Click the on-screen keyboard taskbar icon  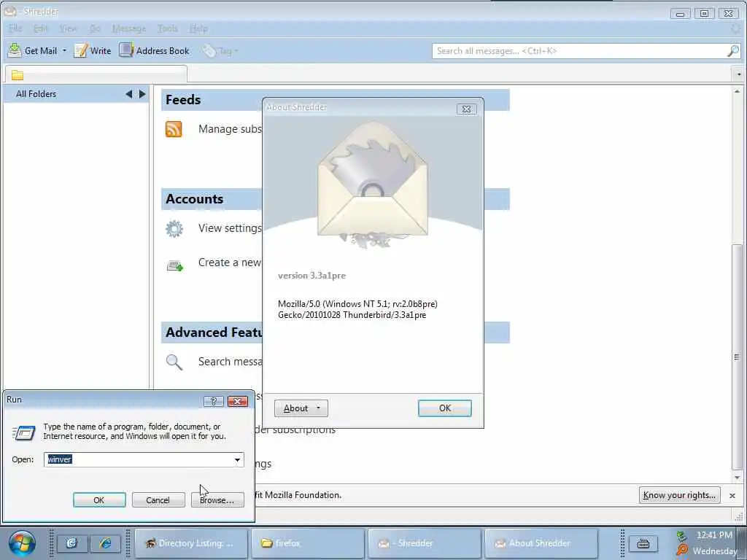click(x=643, y=543)
